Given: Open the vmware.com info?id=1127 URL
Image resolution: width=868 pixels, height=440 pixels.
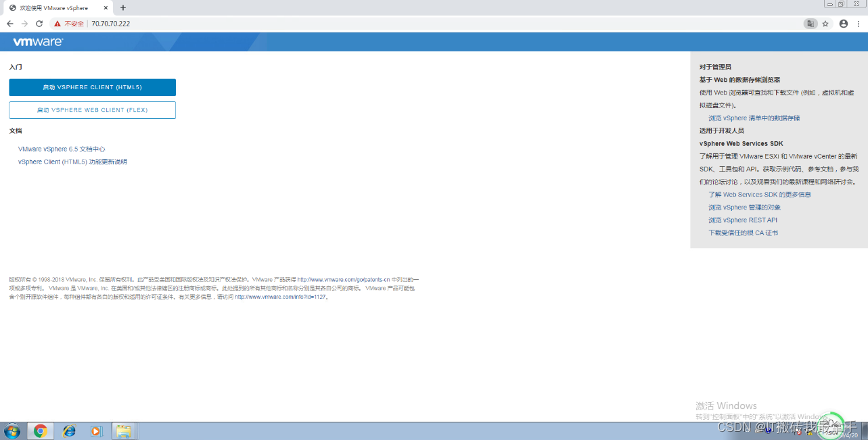Looking at the screenshot, I should pyautogui.click(x=279, y=297).
